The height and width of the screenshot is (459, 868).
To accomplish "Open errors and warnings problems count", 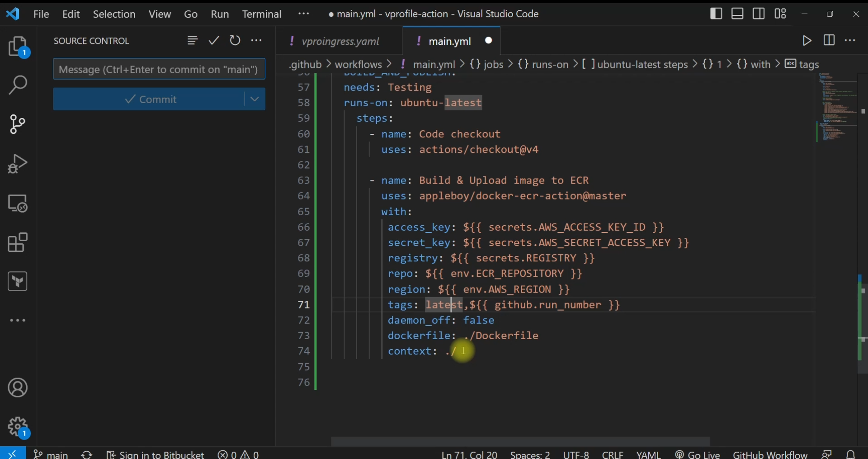I will click(238, 454).
